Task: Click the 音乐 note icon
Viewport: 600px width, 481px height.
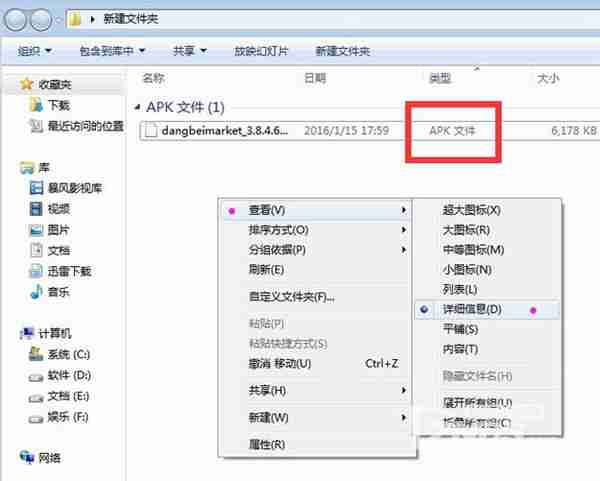Action: (x=36, y=292)
